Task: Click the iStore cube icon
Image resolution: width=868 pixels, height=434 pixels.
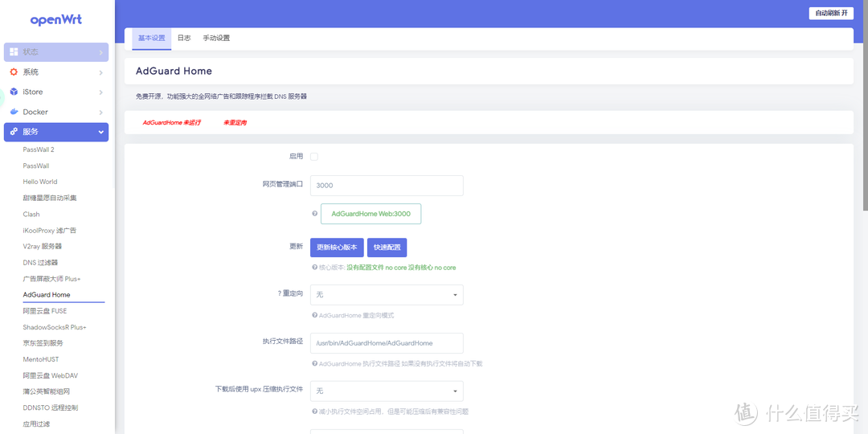Action: (14, 92)
